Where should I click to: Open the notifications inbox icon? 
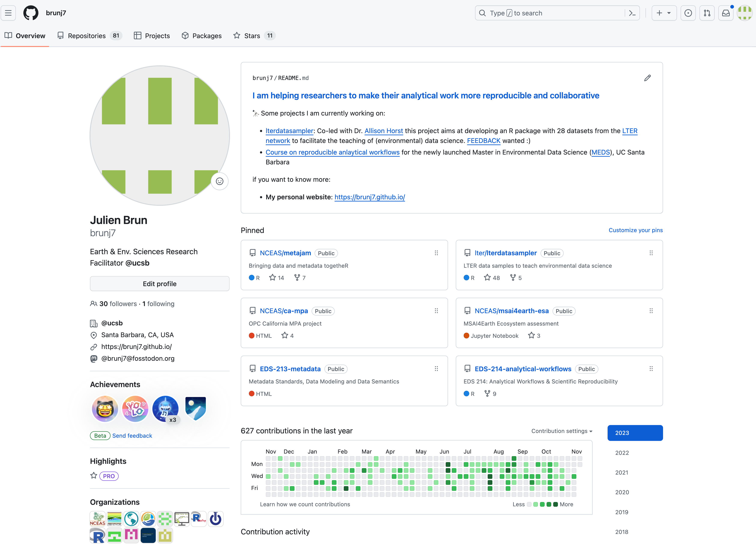726,13
